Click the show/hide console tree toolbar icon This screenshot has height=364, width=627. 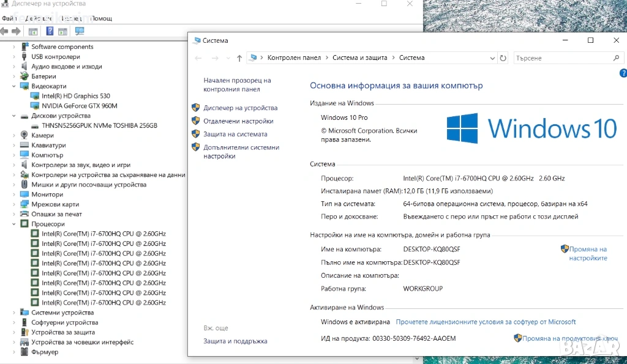point(33,31)
